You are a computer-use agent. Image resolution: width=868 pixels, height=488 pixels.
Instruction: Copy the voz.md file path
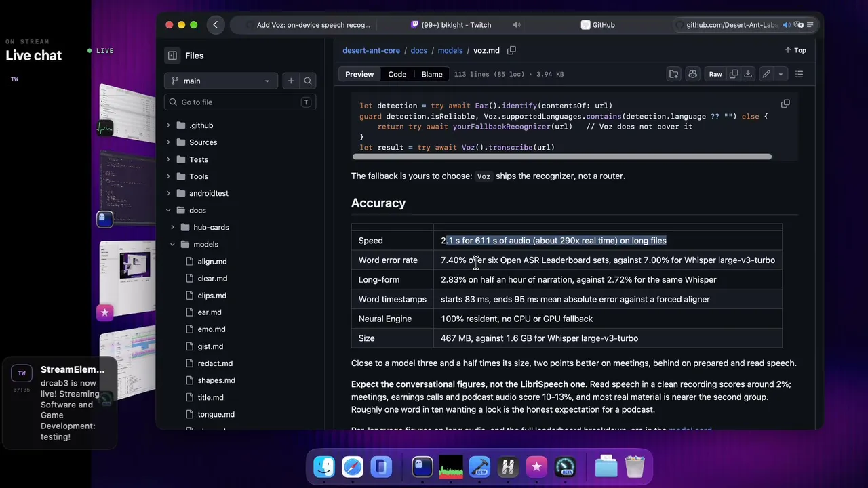coord(512,50)
